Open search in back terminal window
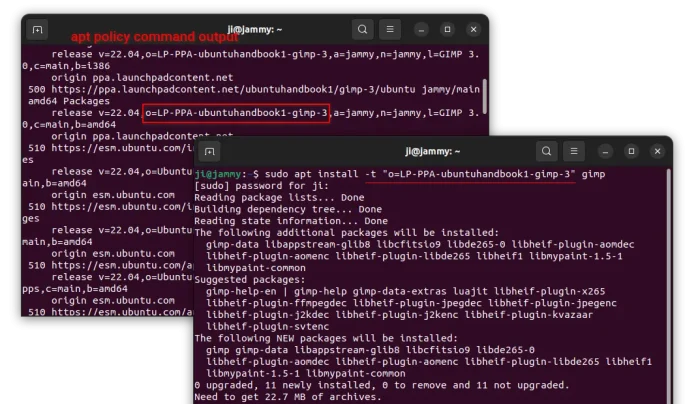The image size is (700, 404). [x=362, y=29]
